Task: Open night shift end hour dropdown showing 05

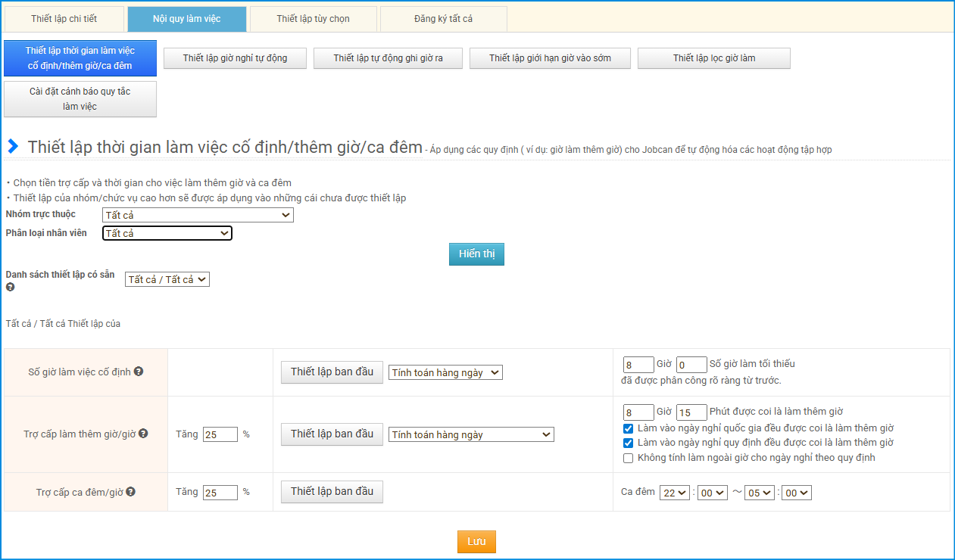Action: point(759,493)
